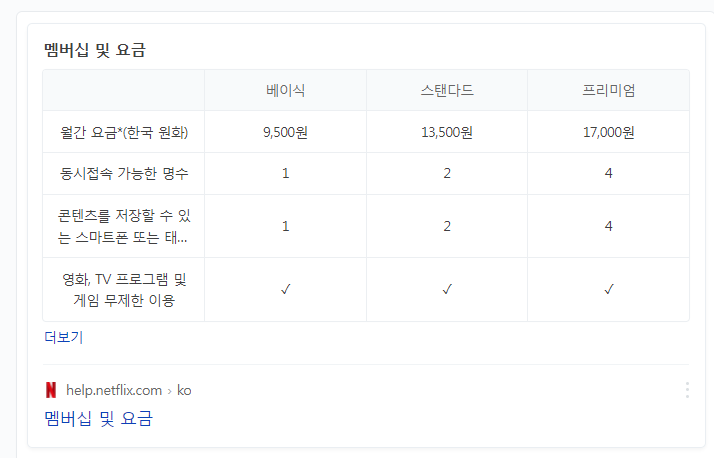Click the truncated 콘텐츠를 저장할 수 있는 row label
The height and width of the screenshot is (458, 714).
pyautogui.click(x=124, y=226)
